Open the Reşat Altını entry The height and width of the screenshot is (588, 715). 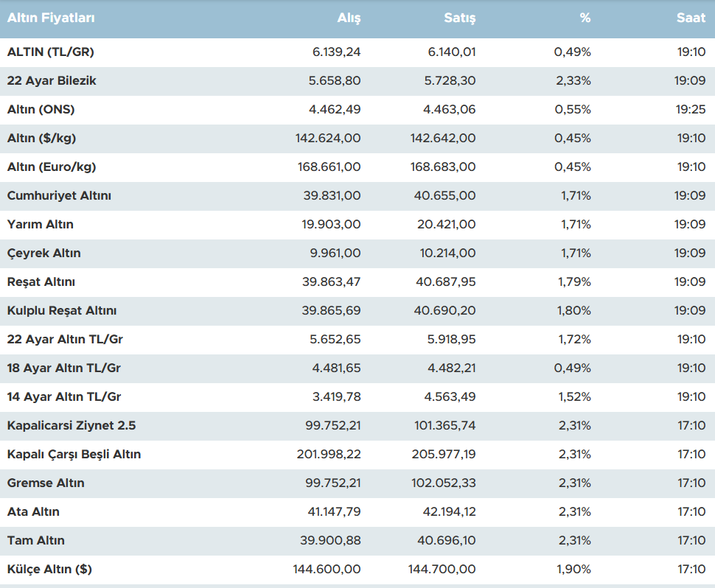(x=41, y=282)
